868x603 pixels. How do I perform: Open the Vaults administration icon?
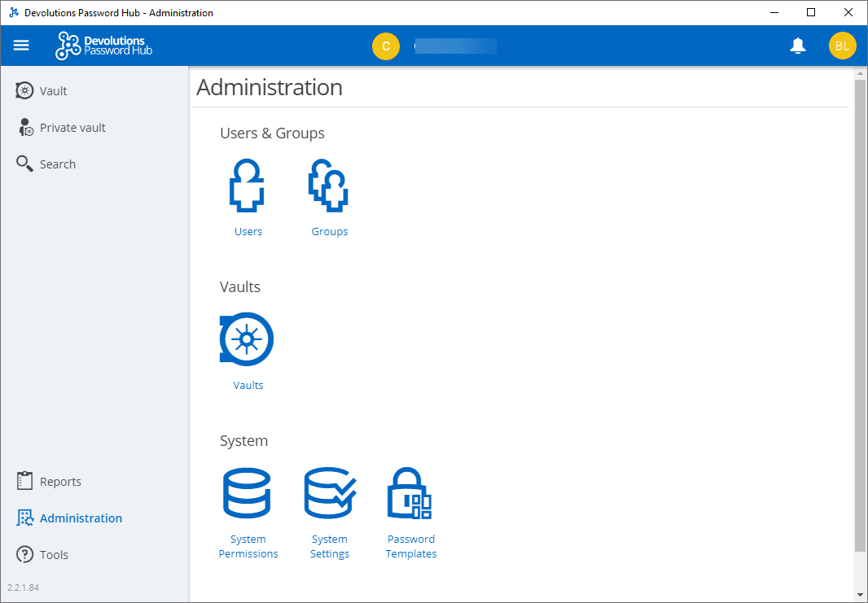point(247,339)
